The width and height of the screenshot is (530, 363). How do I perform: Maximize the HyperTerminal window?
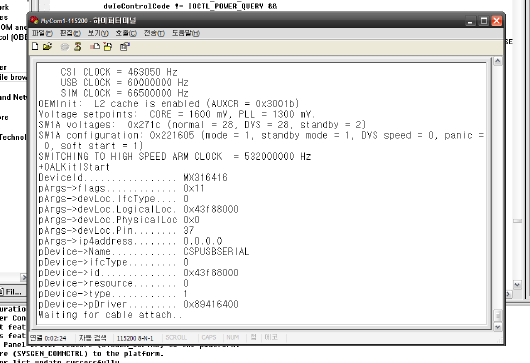point(484,21)
